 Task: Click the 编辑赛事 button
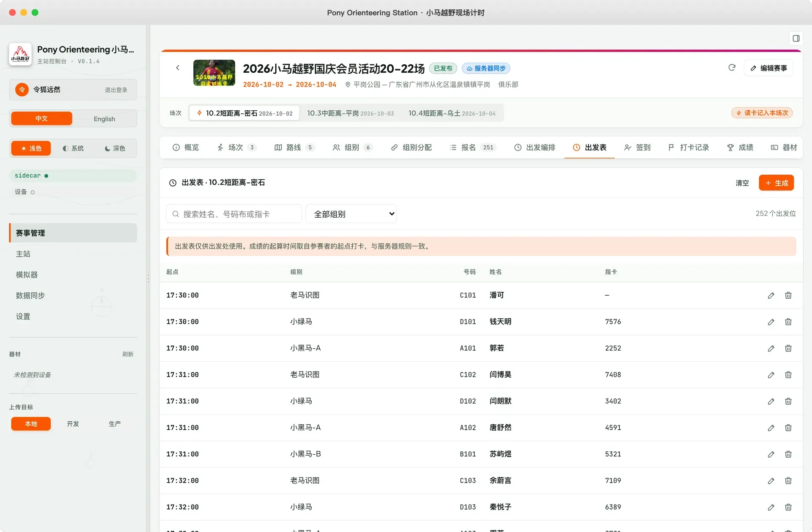[768, 68]
